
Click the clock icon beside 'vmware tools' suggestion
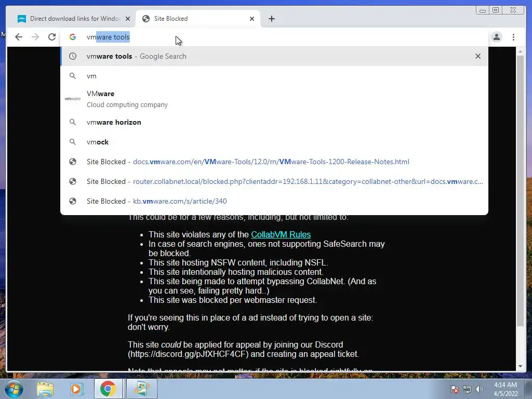[x=73, y=56]
